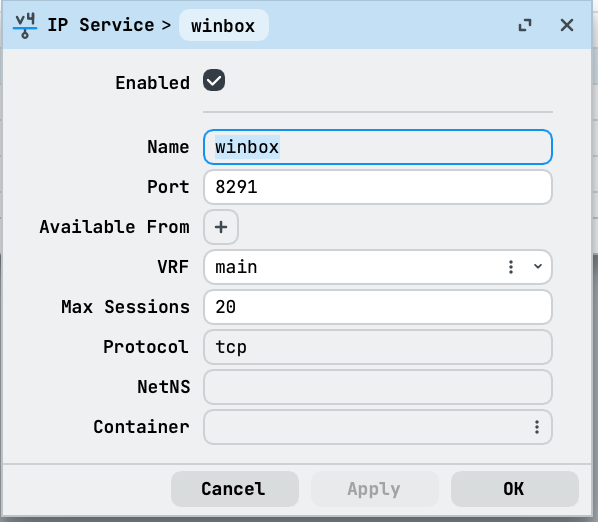This screenshot has width=598, height=522.
Task: Open the Container three-dot options menu
Action: click(x=537, y=427)
